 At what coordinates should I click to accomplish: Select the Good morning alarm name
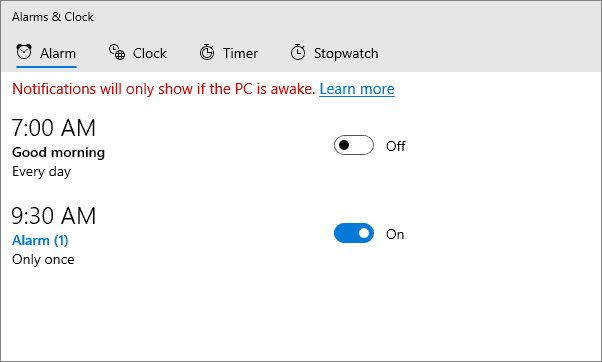click(58, 153)
